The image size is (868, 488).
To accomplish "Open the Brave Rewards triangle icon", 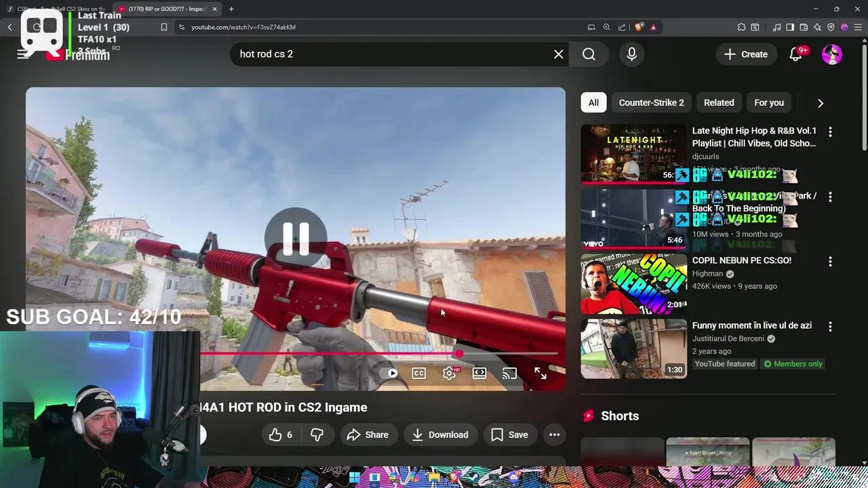I will pyautogui.click(x=654, y=27).
